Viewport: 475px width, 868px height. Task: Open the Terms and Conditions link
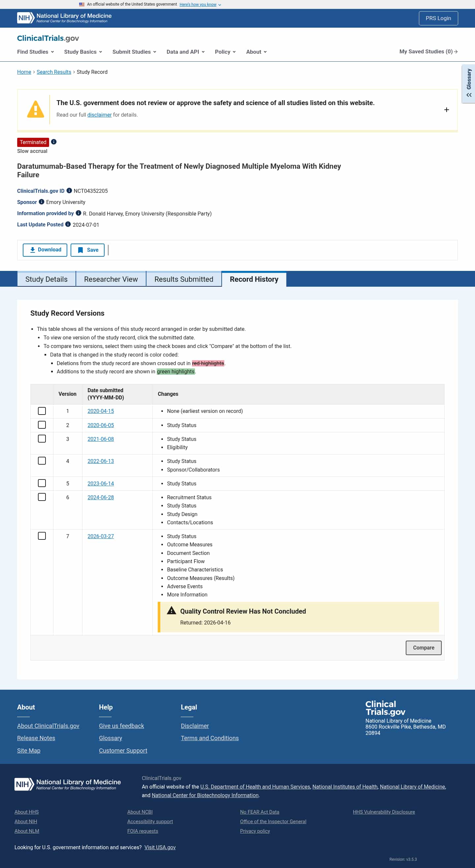point(209,738)
